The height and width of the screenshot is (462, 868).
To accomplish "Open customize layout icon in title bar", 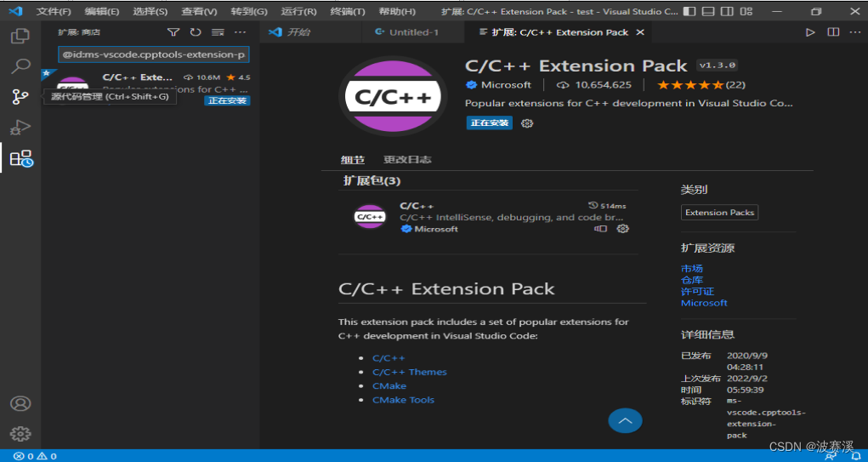I will coord(746,11).
